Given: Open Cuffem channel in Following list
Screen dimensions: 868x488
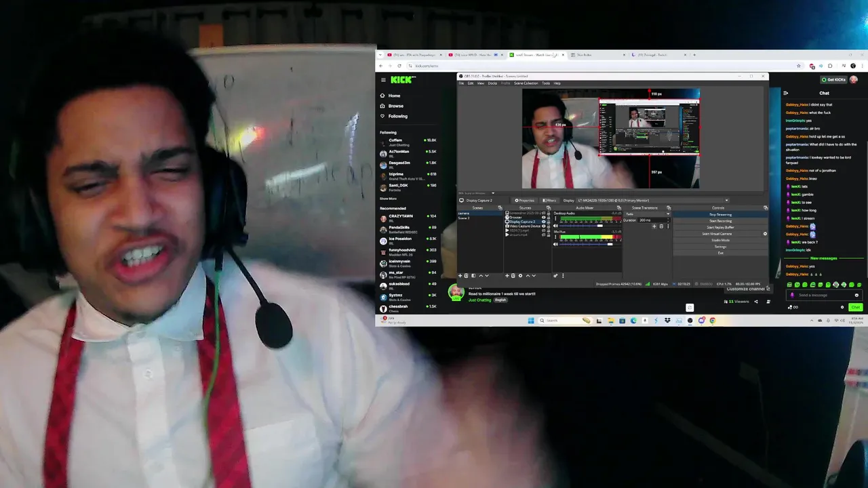Looking at the screenshot, I should pos(408,142).
